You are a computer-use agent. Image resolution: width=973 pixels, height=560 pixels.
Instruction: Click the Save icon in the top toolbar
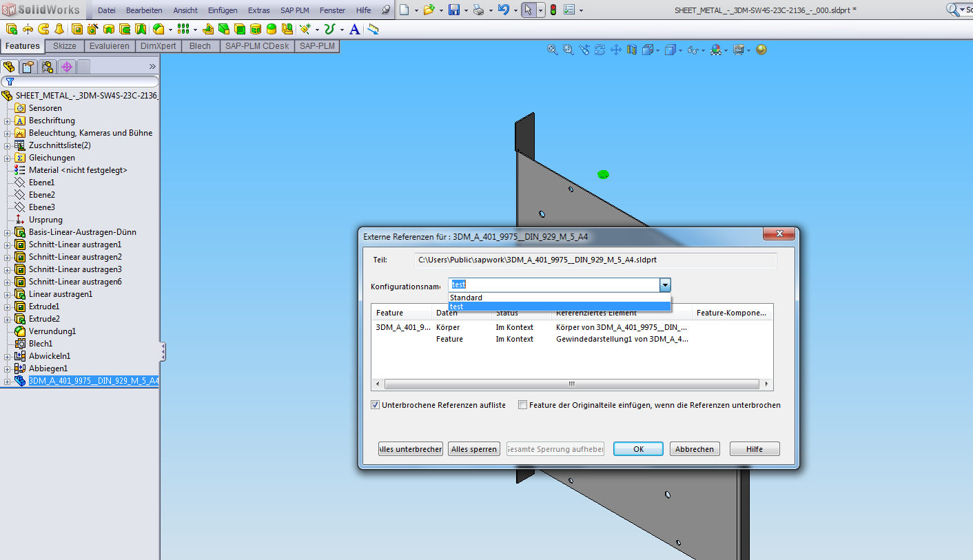coord(454,10)
